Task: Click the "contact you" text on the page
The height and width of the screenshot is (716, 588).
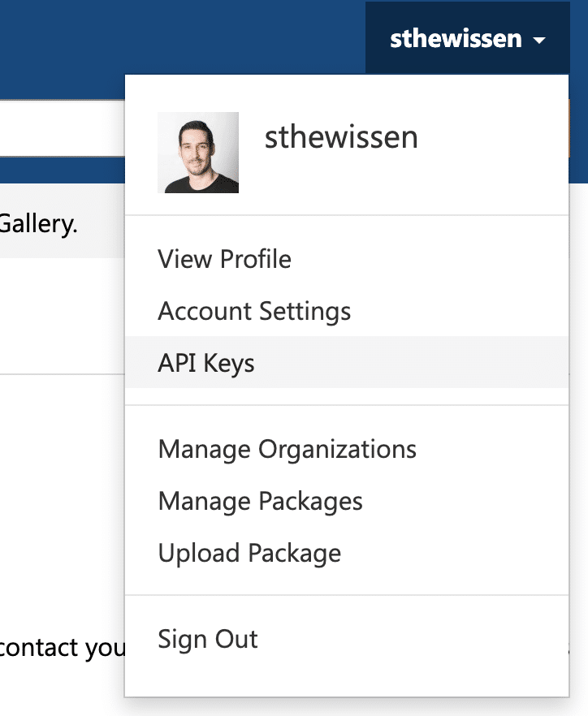Action: point(61,648)
